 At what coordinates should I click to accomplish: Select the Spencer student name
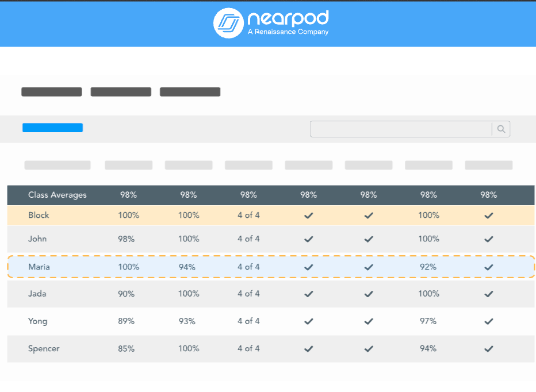coord(44,348)
